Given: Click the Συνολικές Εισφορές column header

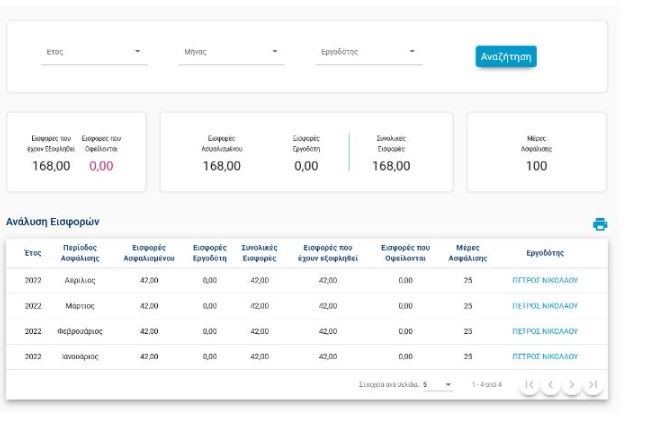Looking at the screenshot, I should pyautogui.click(x=260, y=253).
